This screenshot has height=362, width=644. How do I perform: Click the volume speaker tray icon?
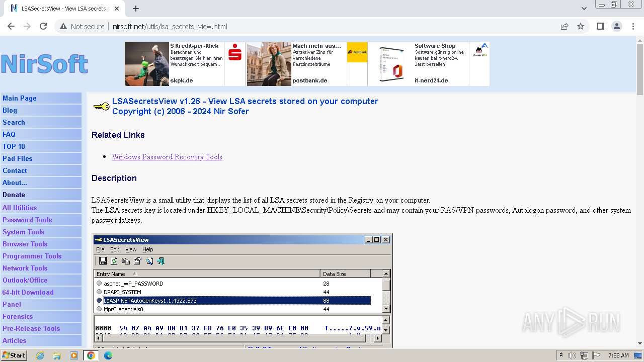tap(572, 355)
